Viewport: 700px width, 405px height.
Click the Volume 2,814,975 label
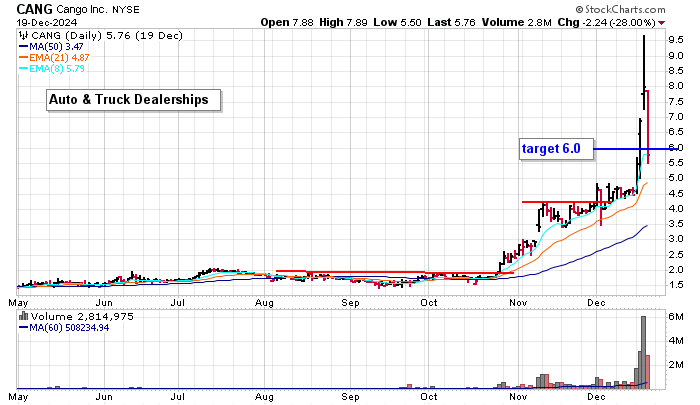tap(82, 317)
